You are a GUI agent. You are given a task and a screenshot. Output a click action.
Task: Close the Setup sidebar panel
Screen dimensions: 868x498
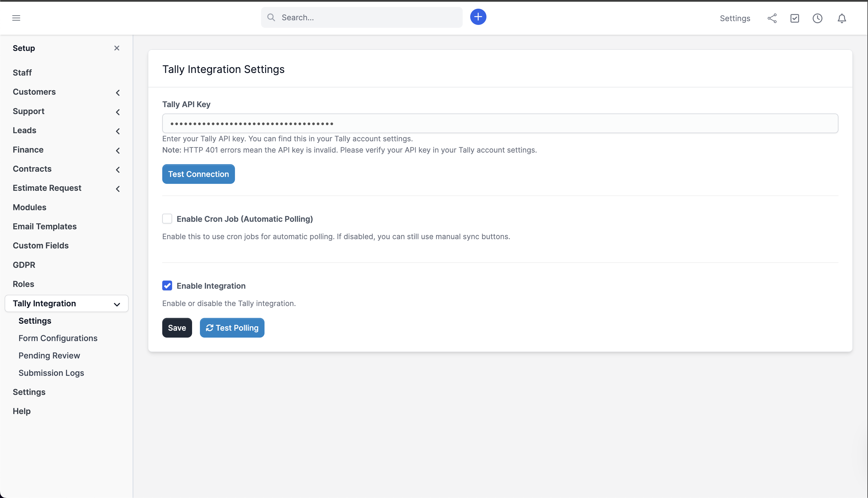click(117, 48)
